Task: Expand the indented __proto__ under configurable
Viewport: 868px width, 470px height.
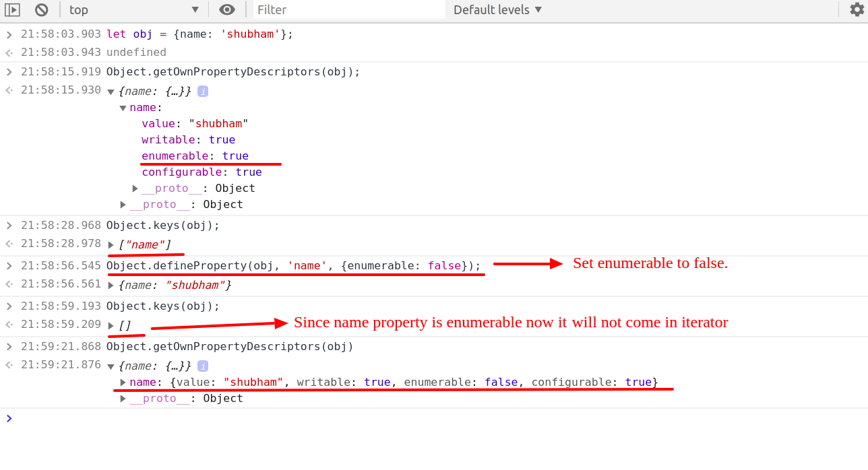Action: [x=135, y=189]
